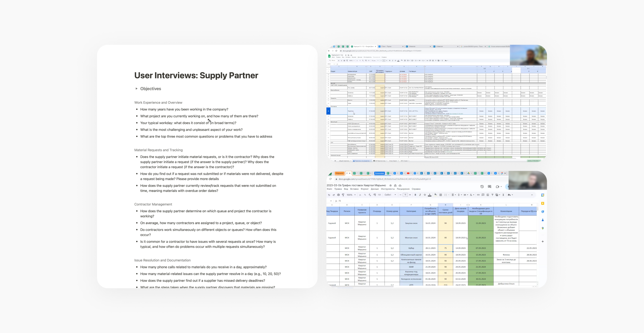Screen dimensions: 644x333
Task: Click the borders grid icon
Action: pyautogui.click(x=441, y=195)
